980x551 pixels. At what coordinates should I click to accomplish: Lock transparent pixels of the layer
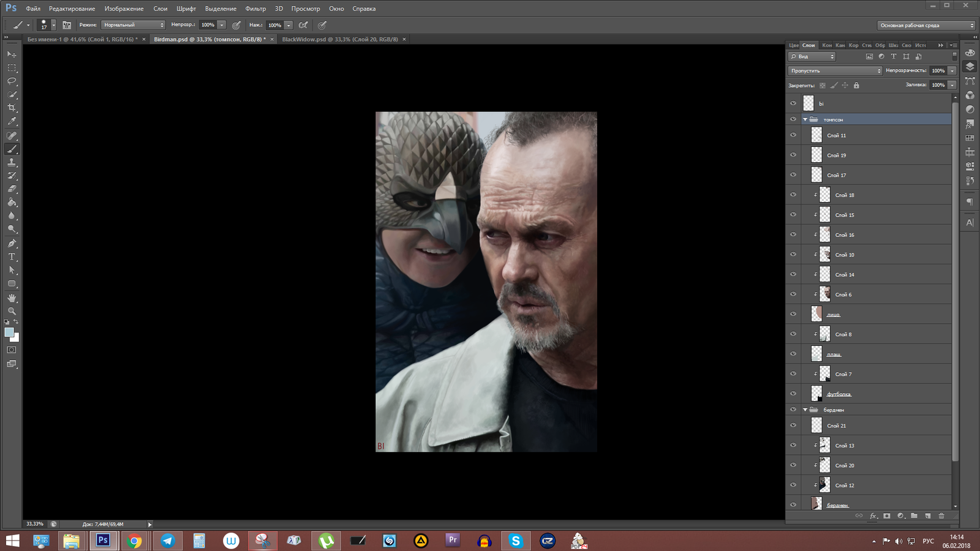click(823, 85)
